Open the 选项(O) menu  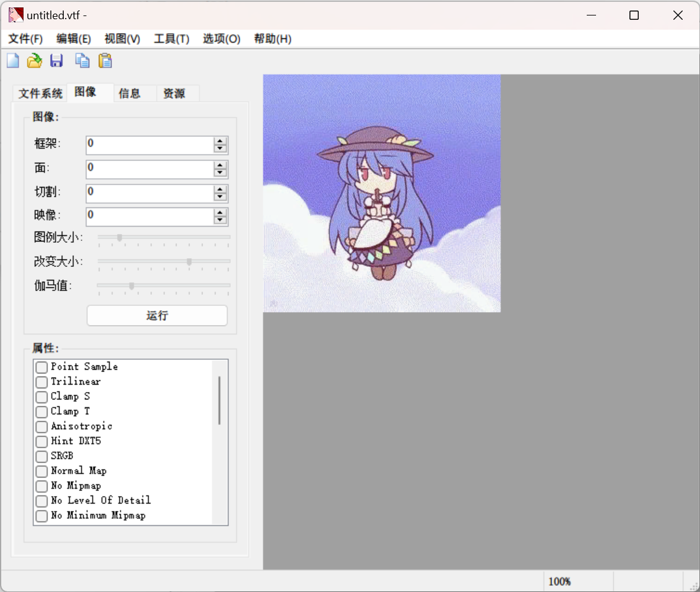[x=222, y=39]
